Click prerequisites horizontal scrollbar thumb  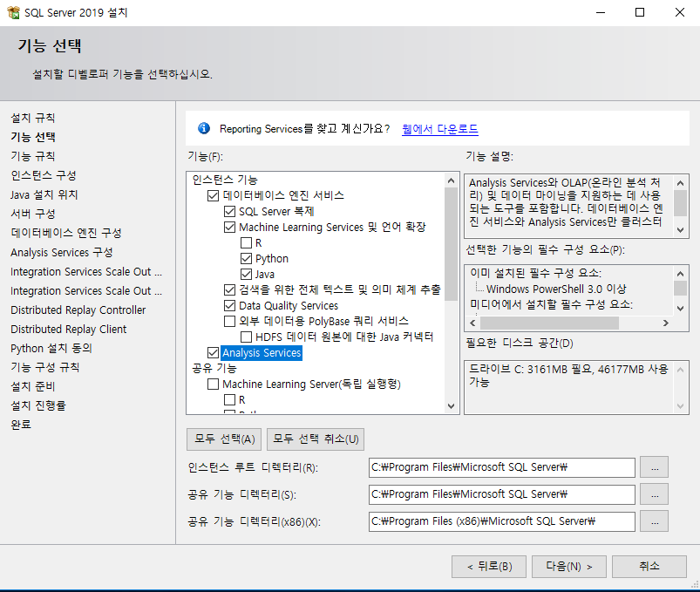(x=549, y=323)
